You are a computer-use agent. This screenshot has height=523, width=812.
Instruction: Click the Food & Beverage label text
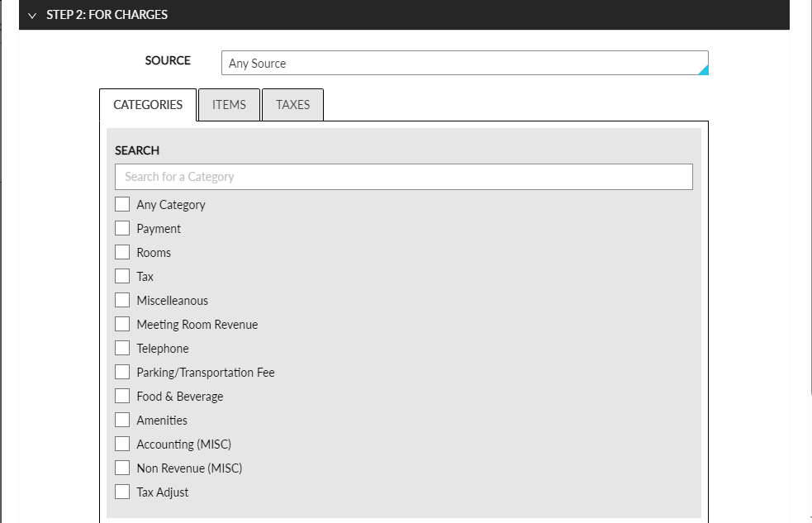click(180, 397)
